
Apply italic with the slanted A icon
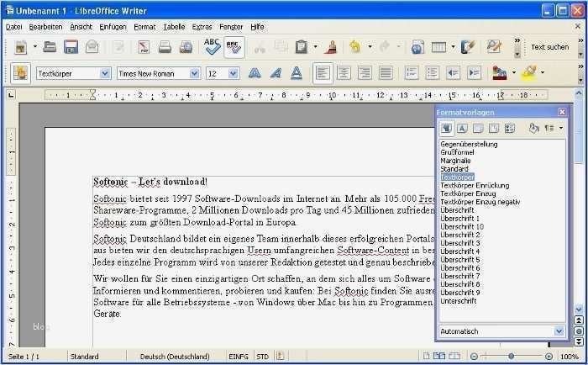point(276,73)
